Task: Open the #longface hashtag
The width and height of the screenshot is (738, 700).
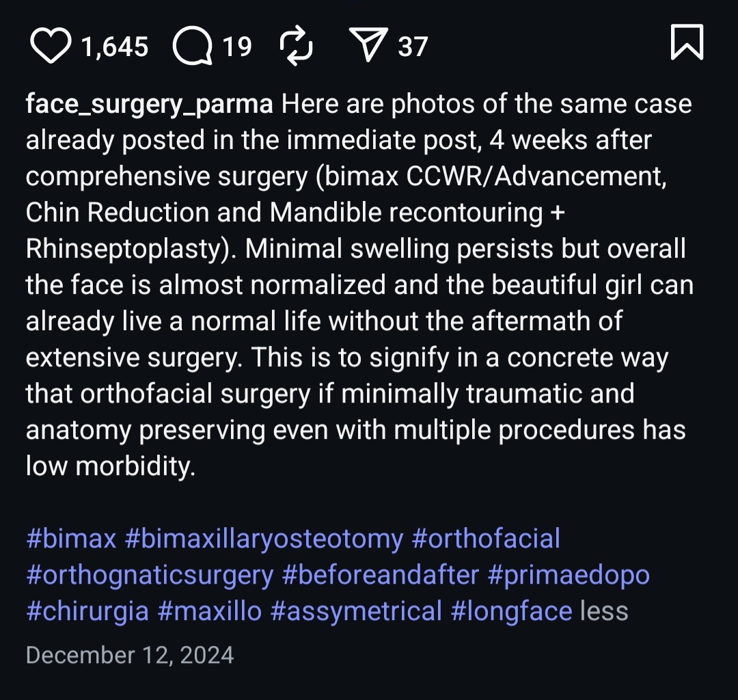Action: pos(511,610)
